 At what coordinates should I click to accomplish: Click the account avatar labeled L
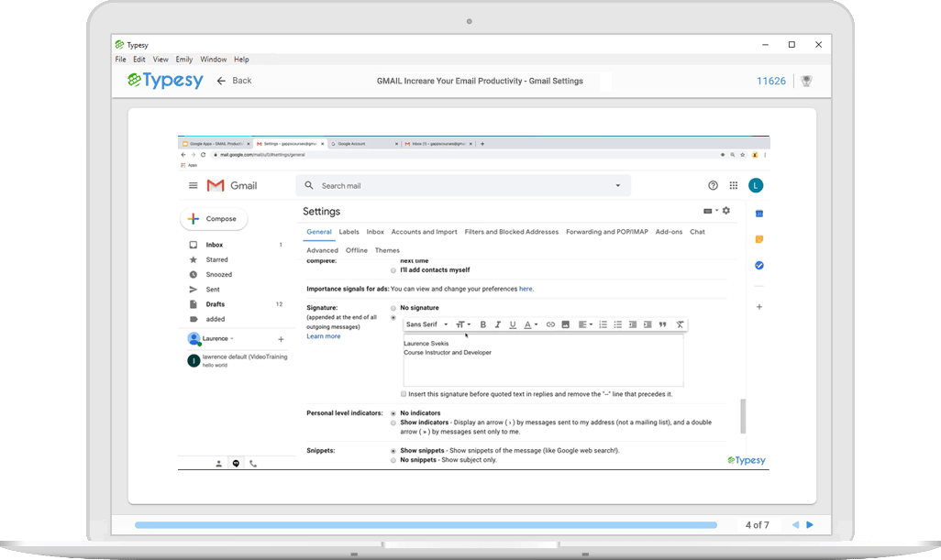(756, 186)
